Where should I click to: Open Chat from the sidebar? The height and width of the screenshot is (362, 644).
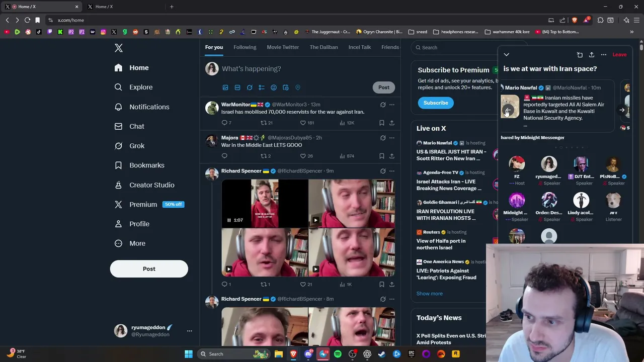click(x=129, y=126)
